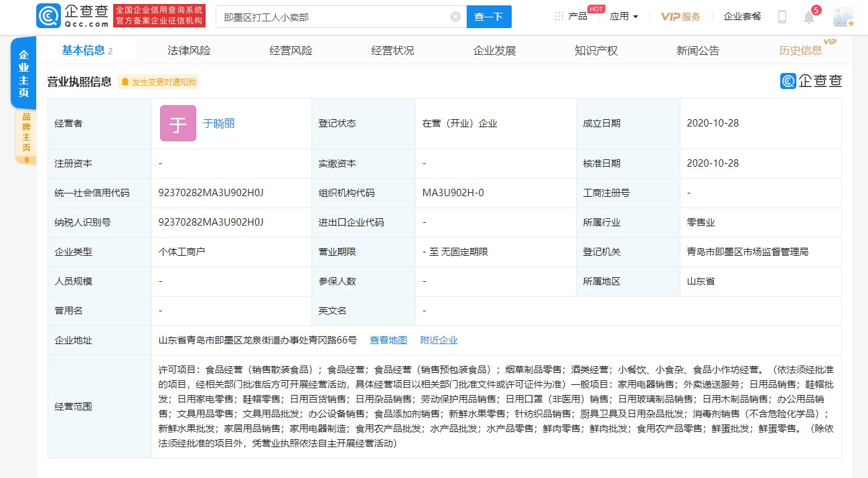Switch to the 法律风险 tab
This screenshot has width=868, height=478.
pyautogui.click(x=188, y=49)
